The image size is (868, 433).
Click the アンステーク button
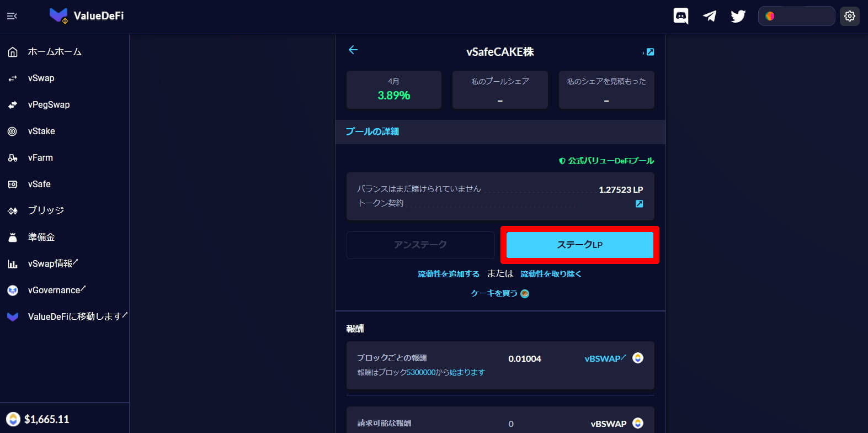click(x=420, y=245)
